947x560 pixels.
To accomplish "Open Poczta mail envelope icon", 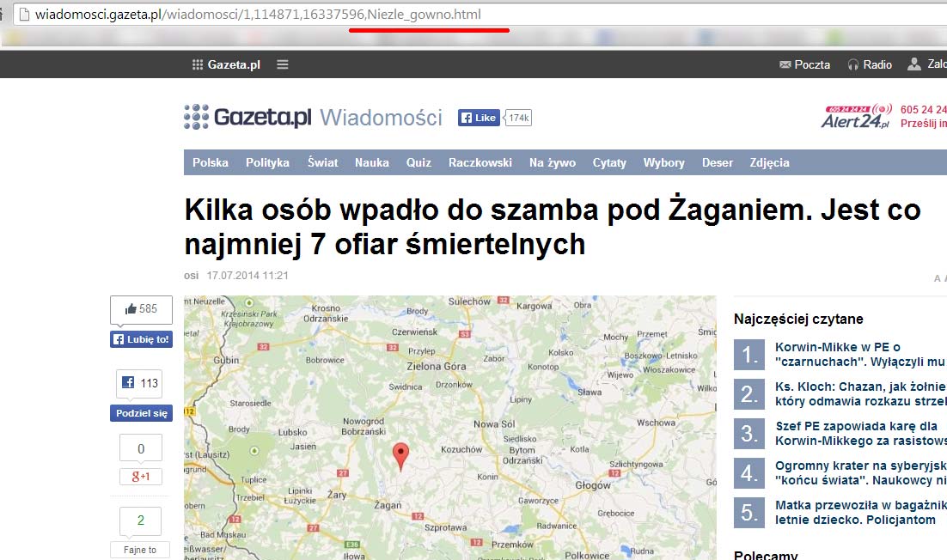I will (785, 64).
